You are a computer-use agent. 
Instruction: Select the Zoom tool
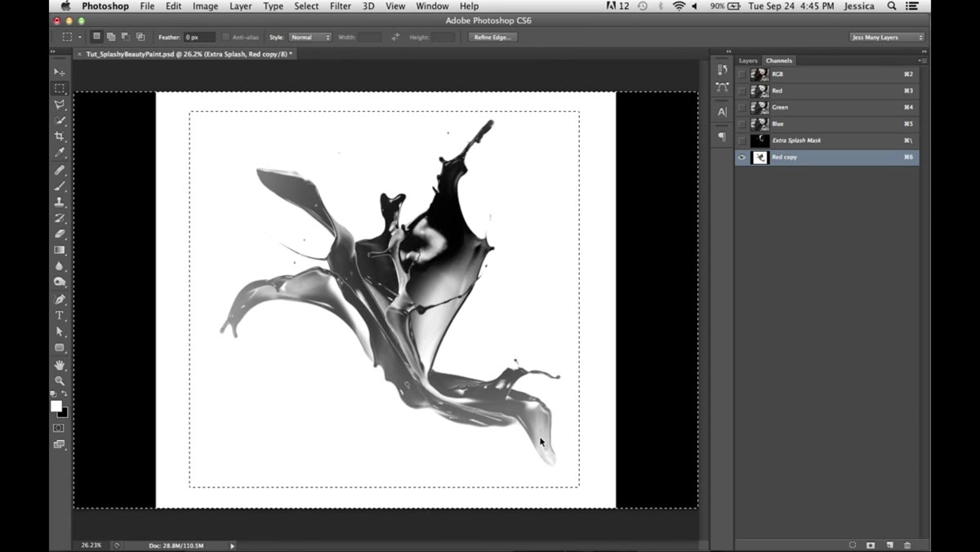pyautogui.click(x=60, y=381)
